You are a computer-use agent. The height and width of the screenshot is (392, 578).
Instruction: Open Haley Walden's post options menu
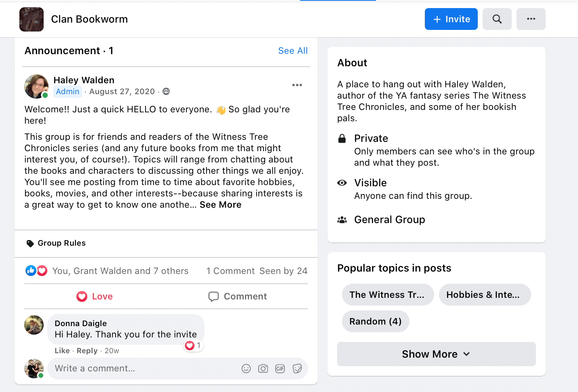[297, 85]
